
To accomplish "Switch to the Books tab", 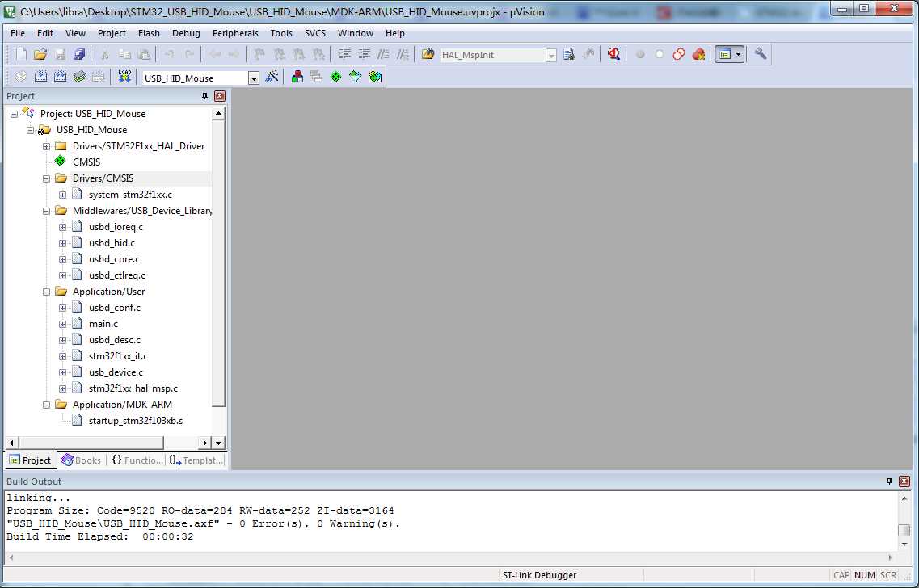I will (82, 460).
